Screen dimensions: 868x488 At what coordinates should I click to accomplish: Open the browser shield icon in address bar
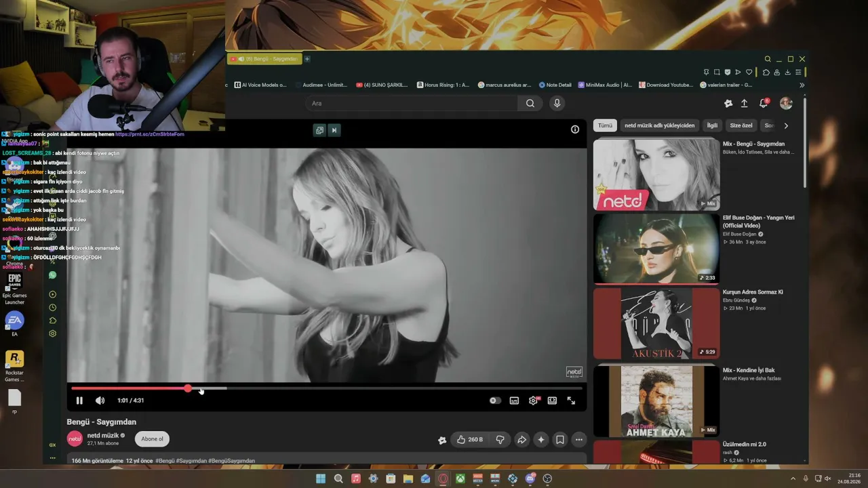click(x=728, y=72)
